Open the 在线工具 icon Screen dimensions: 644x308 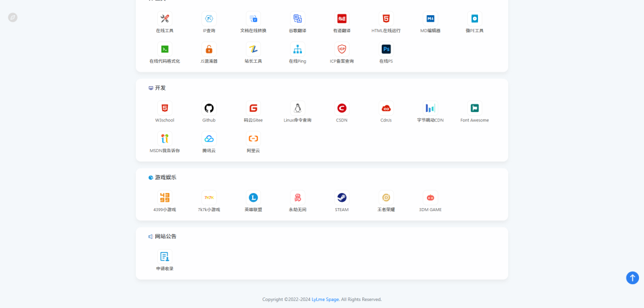(165, 18)
